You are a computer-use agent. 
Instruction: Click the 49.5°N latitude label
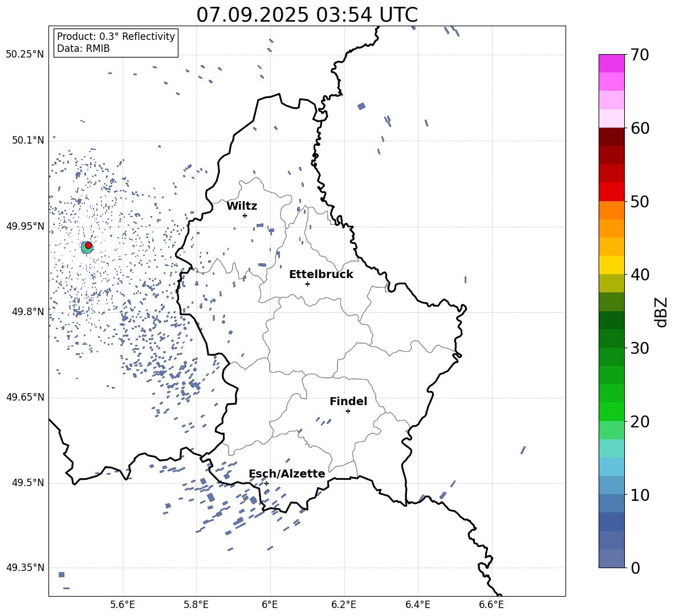point(28,483)
